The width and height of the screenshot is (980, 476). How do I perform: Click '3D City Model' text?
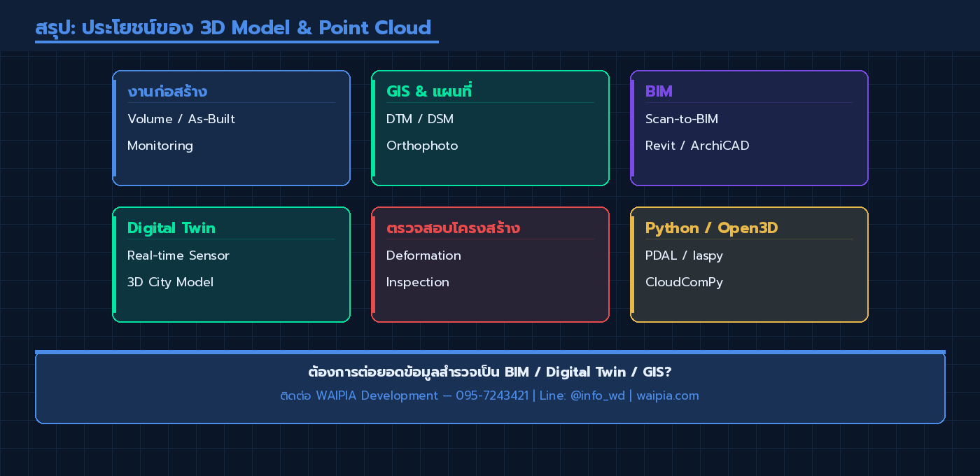170,282
